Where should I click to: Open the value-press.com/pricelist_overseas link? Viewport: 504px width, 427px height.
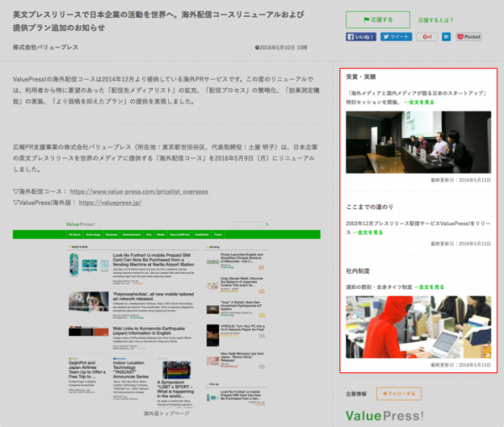tap(139, 192)
